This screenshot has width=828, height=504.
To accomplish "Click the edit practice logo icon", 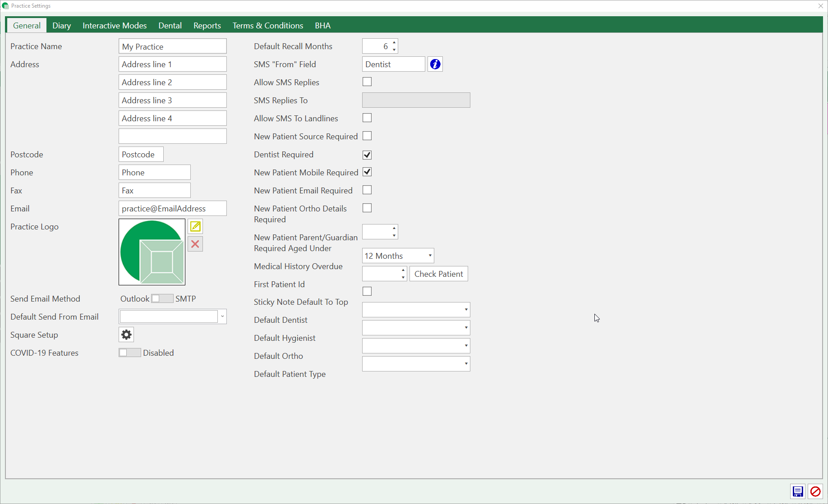I will point(195,226).
